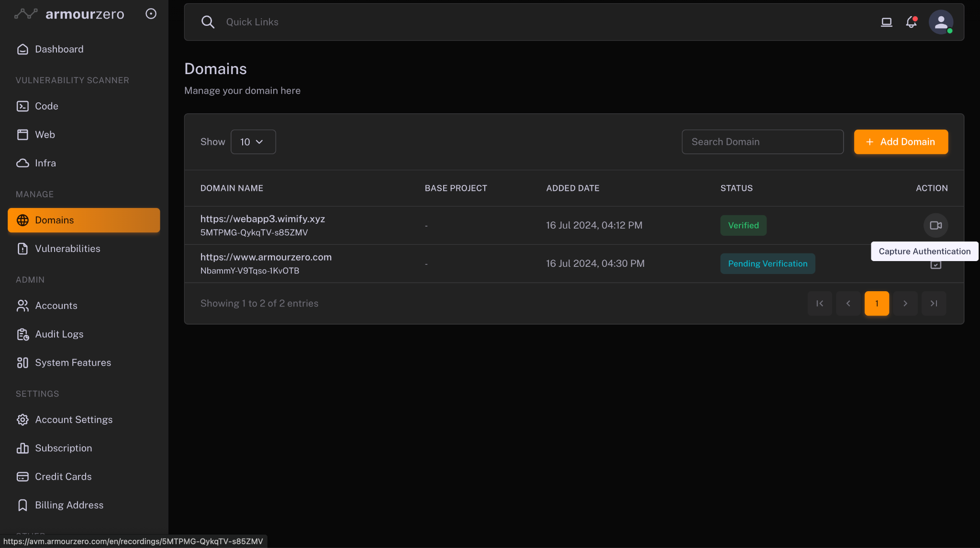The width and height of the screenshot is (980, 548).
Task: Open Account Settings gear item
Action: 74,420
